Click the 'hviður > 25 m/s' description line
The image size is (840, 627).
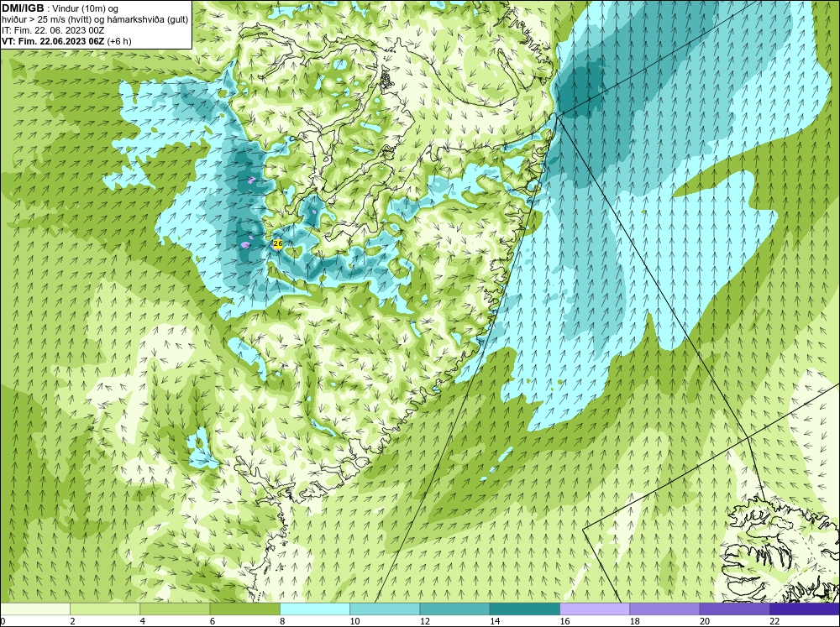coord(94,20)
